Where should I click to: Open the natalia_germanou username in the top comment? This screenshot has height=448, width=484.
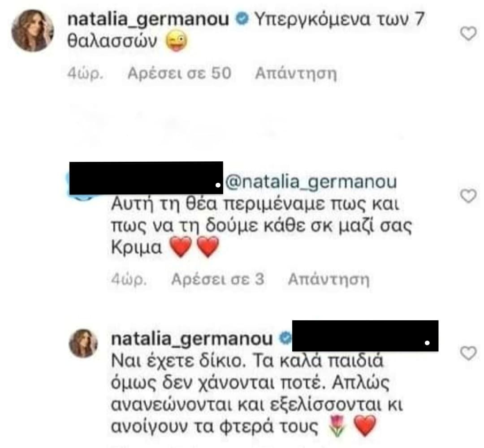click(148, 19)
